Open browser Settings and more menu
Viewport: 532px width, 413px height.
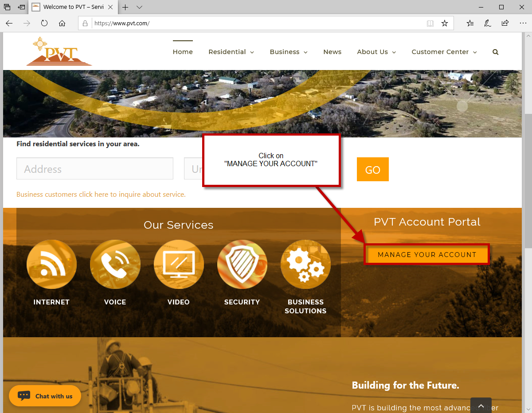point(522,23)
